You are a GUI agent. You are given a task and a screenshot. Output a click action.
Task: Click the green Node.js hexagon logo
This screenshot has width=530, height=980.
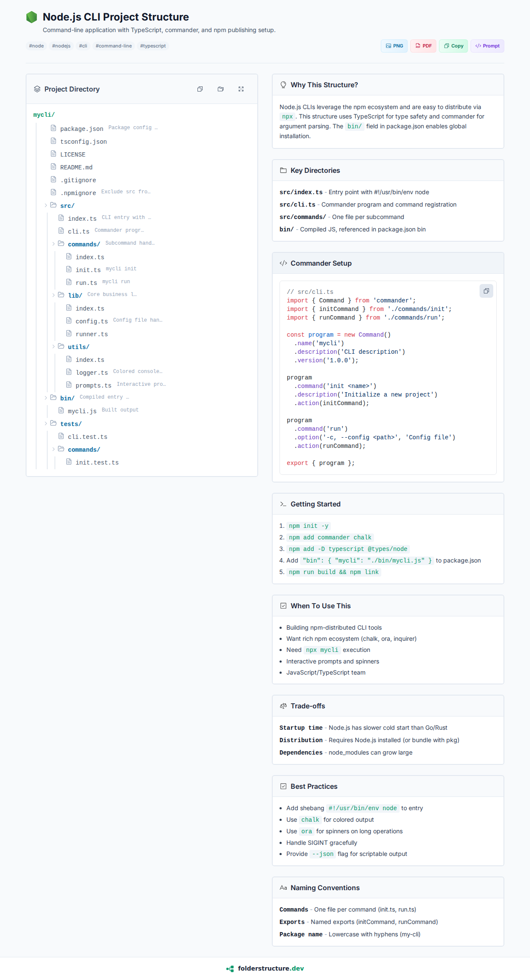tap(32, 17)
